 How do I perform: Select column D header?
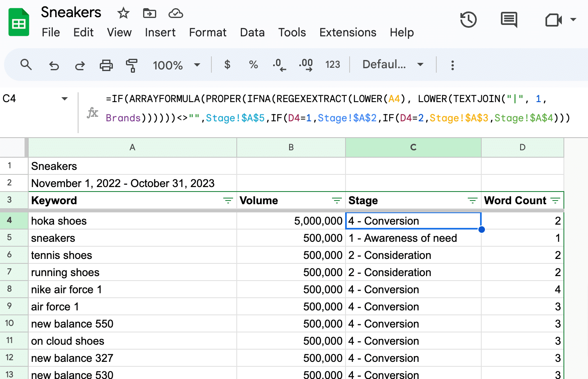click(523, 147)
